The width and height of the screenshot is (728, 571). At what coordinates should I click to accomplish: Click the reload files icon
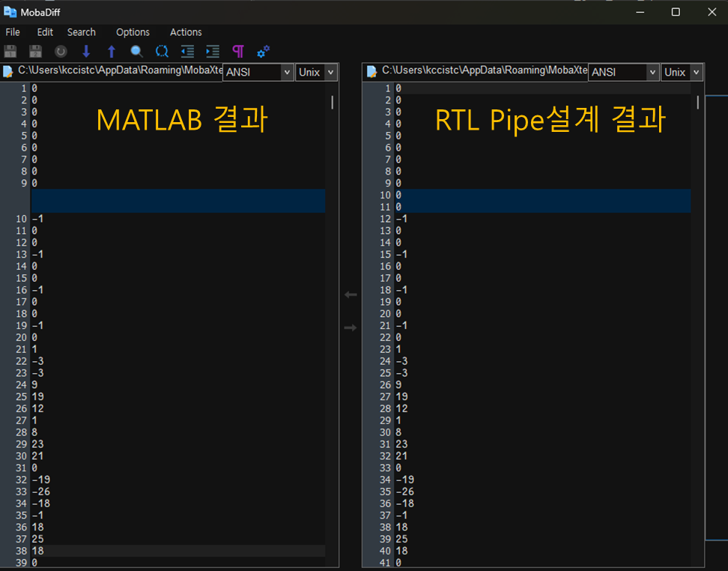[61, 52]
